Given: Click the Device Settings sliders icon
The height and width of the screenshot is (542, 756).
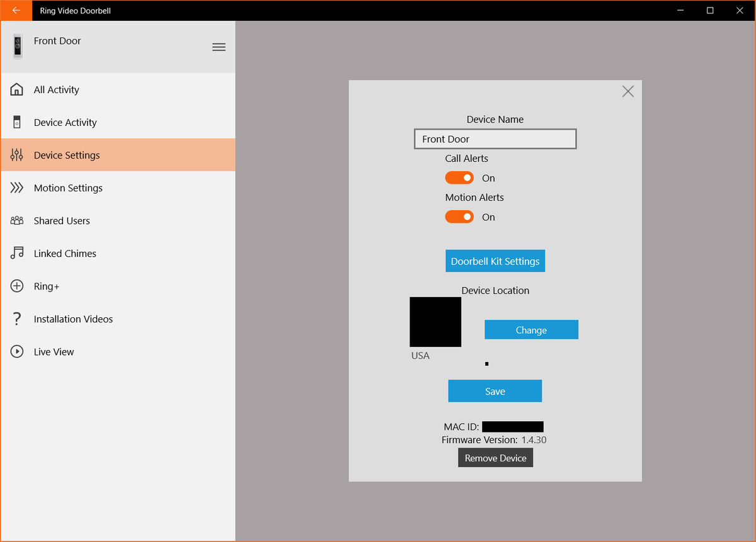Looking at the screenshot, I should (17, 155).
